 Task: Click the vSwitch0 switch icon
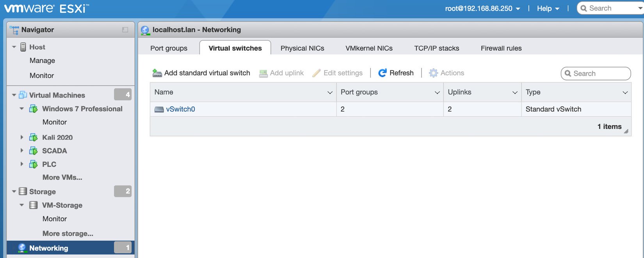tap(159, 110)
